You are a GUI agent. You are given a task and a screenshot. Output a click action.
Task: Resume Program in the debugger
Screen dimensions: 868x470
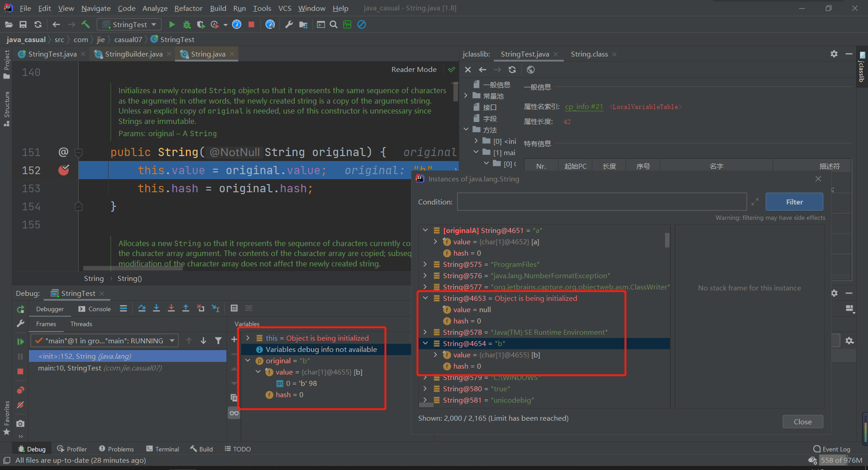[20, 341]
